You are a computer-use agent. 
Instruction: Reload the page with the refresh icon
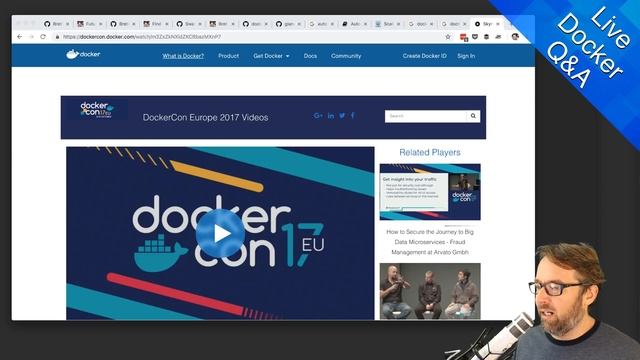43,37
